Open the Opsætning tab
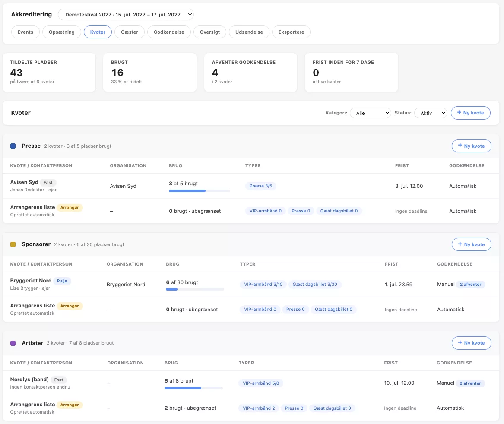Viewport: 504px width, 424px height. point(62,32)
